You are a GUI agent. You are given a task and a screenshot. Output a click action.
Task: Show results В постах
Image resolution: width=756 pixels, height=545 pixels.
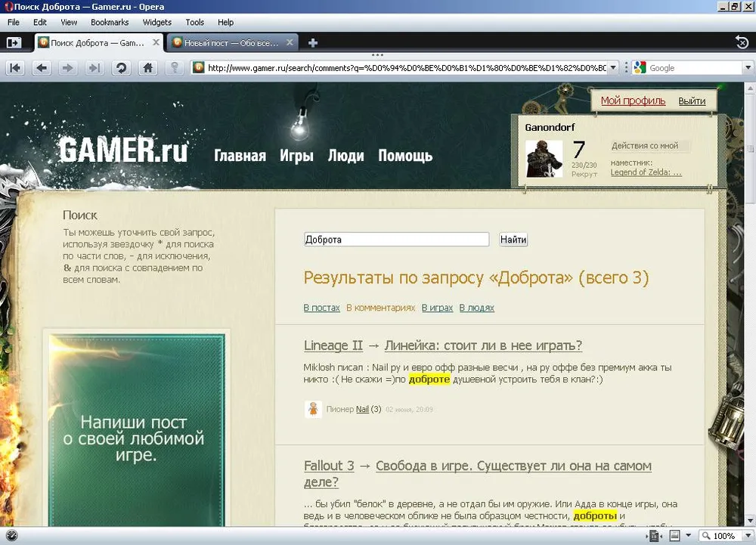[321, 308]
